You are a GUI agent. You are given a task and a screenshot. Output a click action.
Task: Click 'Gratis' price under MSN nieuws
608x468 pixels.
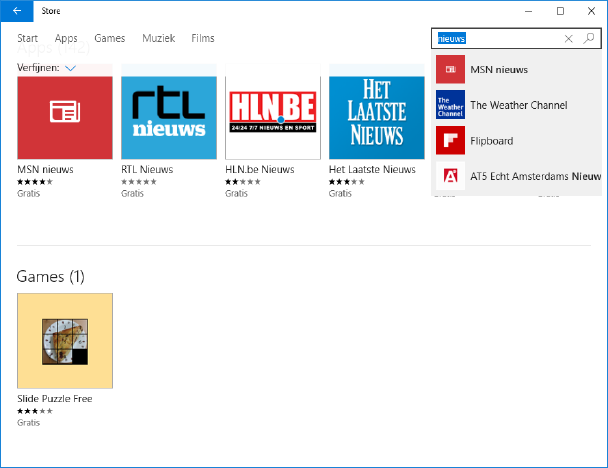(29, 193)
